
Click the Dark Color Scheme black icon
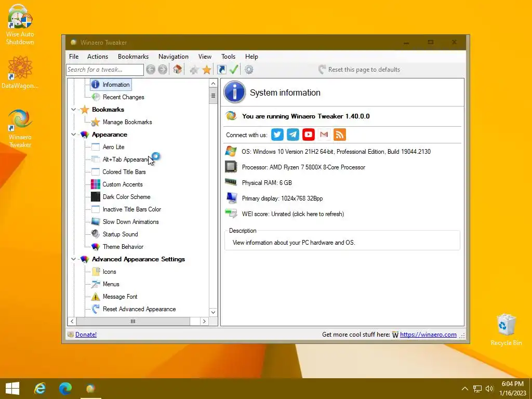coord(96,197)
